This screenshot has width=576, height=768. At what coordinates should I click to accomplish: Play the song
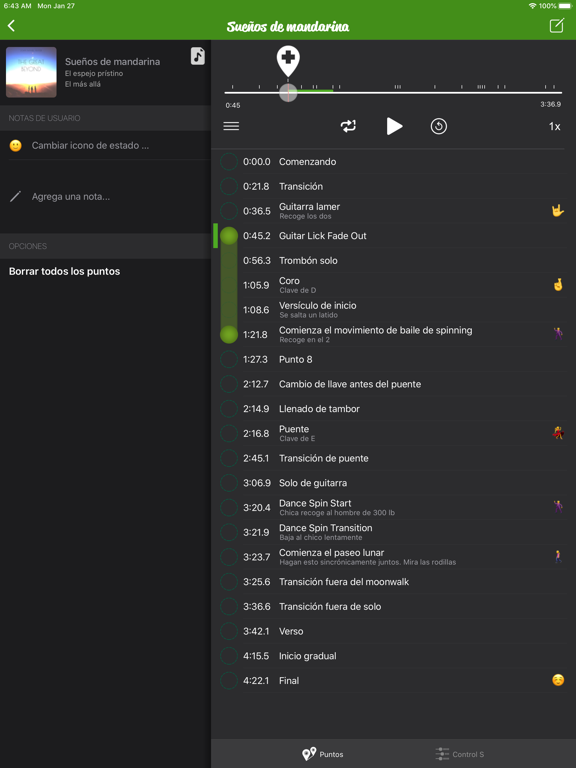[394, 126]
